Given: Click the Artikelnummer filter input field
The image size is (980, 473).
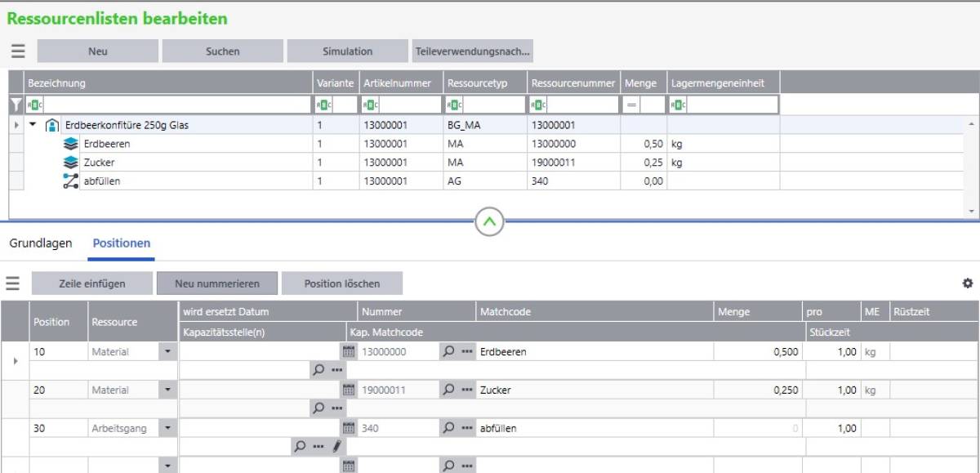Looking at the screenshot, I should (x=409, y=105).
